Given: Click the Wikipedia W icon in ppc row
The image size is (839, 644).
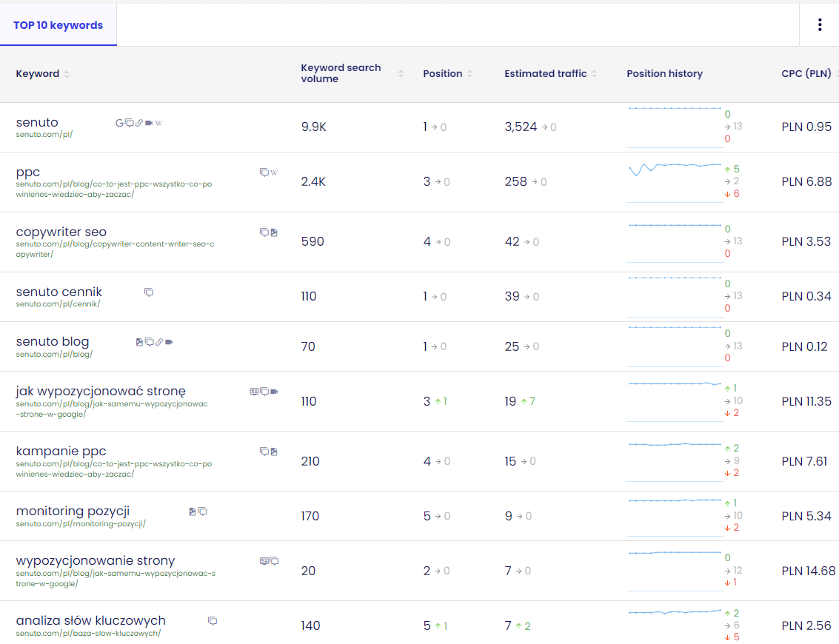Looking at the screenshot, I should click(274, 172).
